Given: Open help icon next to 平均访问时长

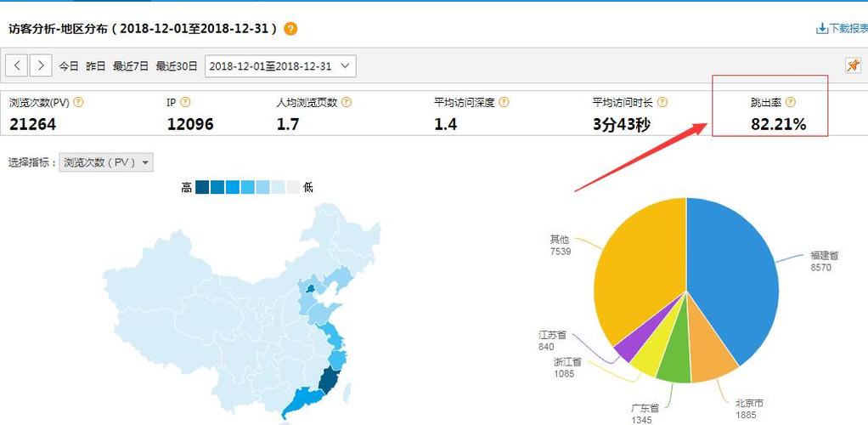Looking at the screenshot, I should pos(662,103).
